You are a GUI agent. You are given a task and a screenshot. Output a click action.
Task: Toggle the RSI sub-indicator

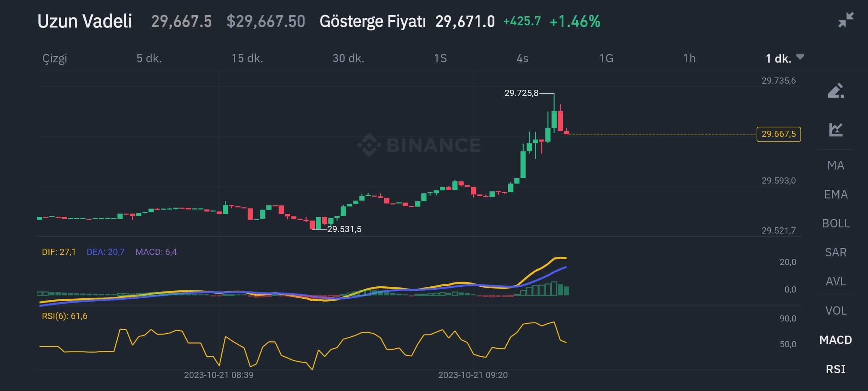[x=835, y=369]
